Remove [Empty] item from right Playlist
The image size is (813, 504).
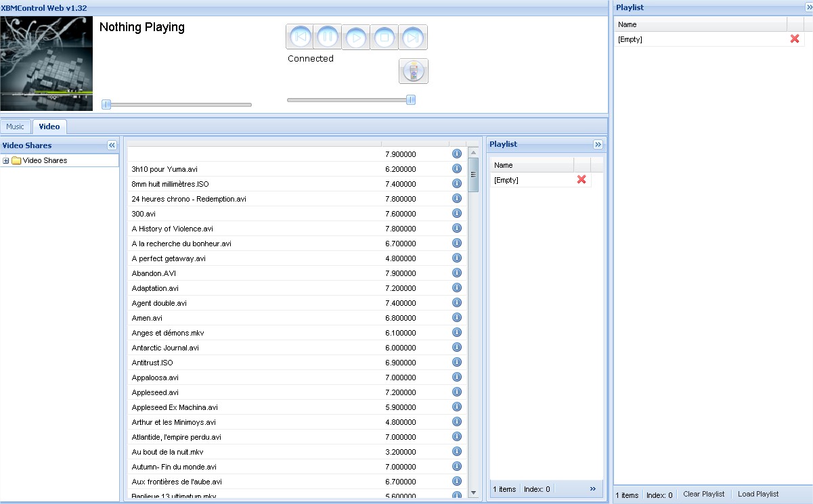point(795,39)
